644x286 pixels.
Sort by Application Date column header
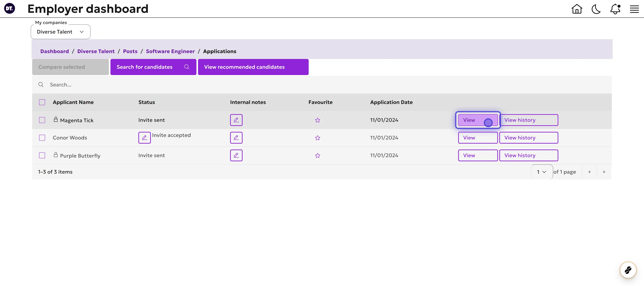(391, 102)
